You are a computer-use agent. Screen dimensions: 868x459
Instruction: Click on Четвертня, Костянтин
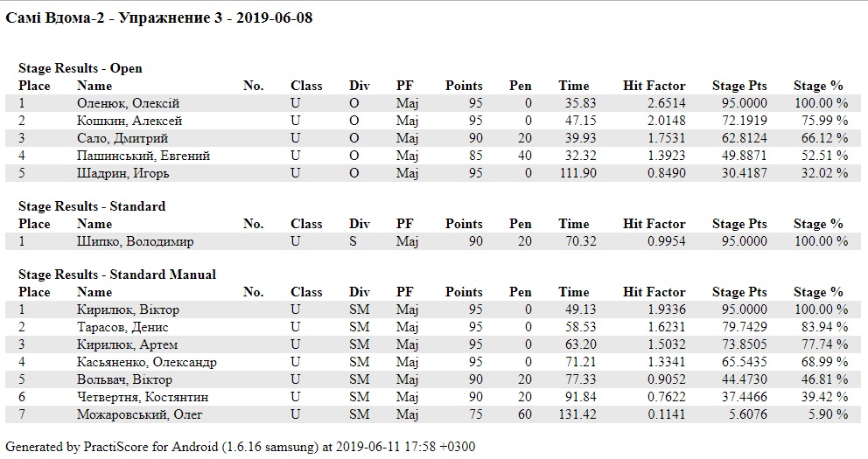tap(143, 397)
